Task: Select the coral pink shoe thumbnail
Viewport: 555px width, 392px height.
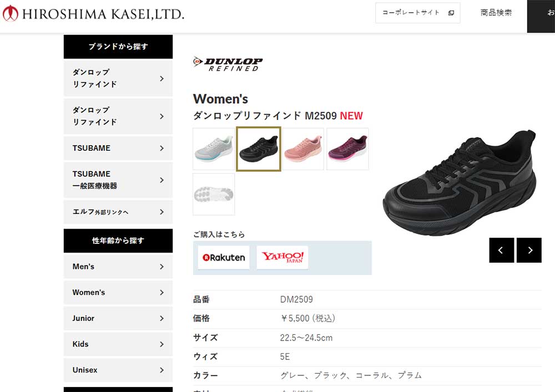Action: pyautogui.click(x=304, y=149)
